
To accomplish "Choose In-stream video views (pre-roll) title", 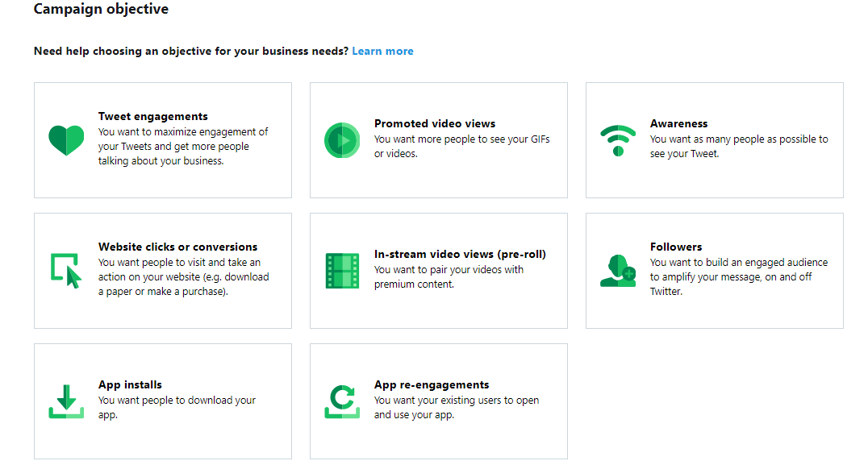I will [x=460, y=254].
